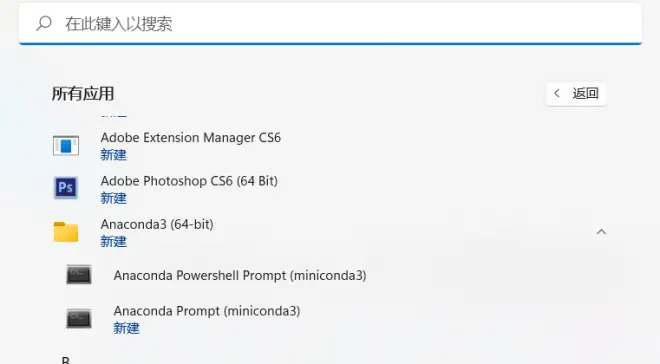The width and height of the screenshot is (660, 364).
Task: Click 新建 label under Adobe Extension Manager
Action: coord(113,155)
